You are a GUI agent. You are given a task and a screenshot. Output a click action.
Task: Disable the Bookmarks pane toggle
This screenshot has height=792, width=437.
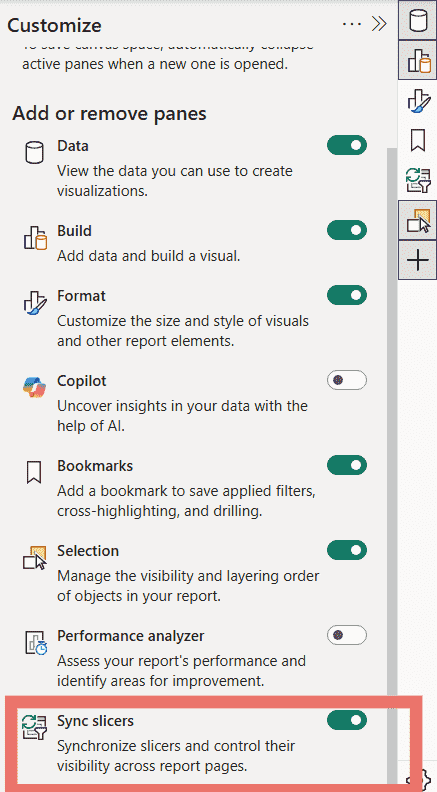[x=347, y=465]
